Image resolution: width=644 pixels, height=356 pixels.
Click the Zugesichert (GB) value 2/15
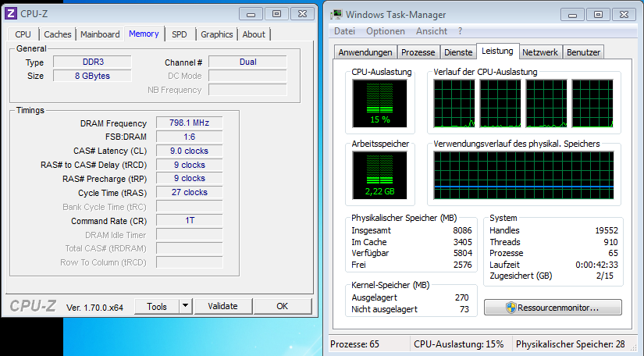604,276
